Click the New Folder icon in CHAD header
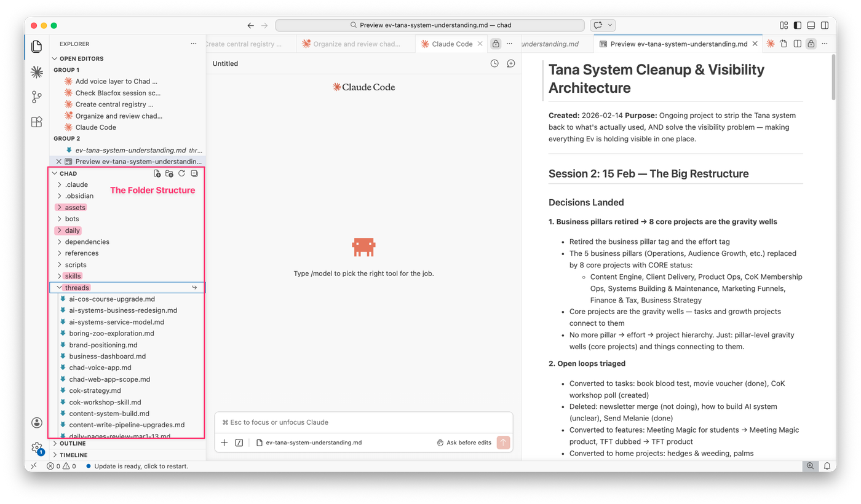 [x=169, y=173]
